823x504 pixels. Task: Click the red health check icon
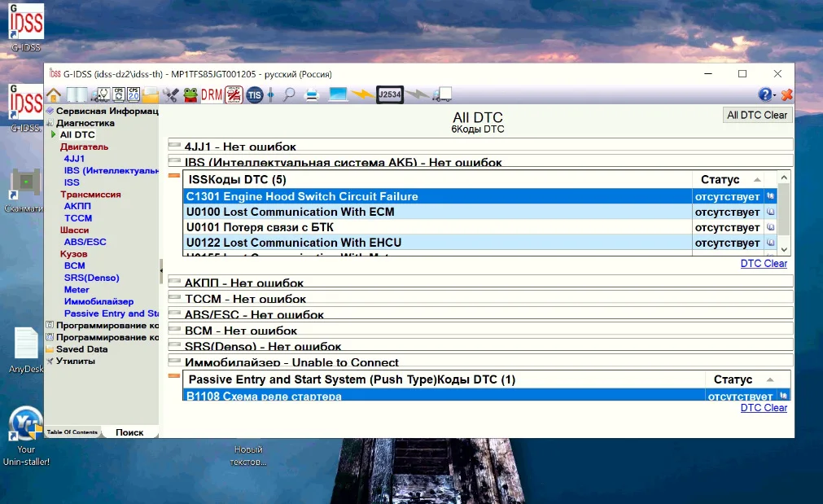pyautogui.click(x=234, y=95)
